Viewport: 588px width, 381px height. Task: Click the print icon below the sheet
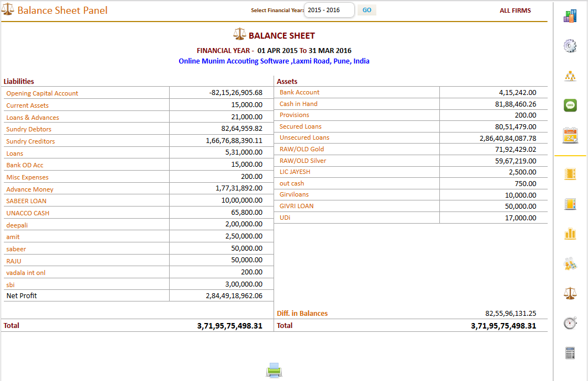click(x=274, y=371)
